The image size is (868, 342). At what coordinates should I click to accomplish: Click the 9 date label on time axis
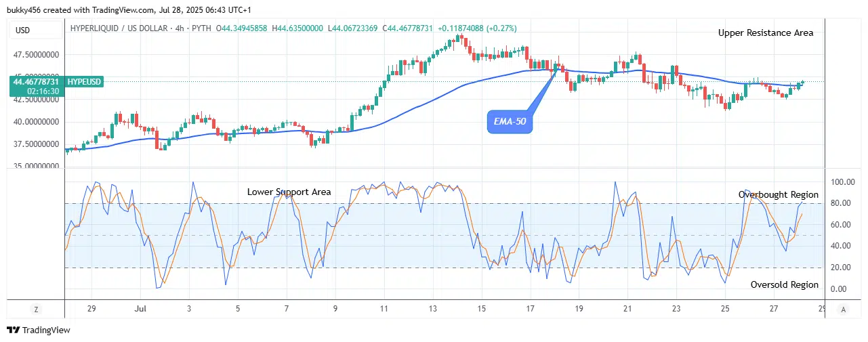pos(335,309)
